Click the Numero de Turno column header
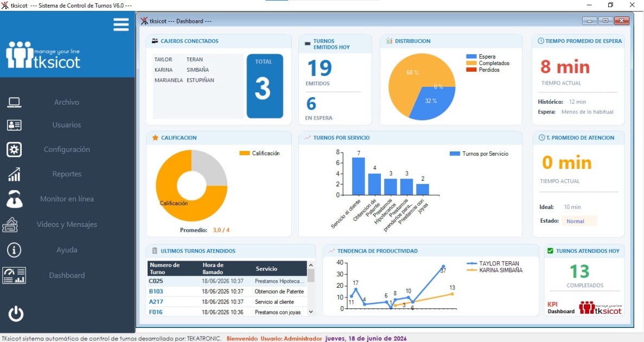644x342 pixels. (173, 268)
